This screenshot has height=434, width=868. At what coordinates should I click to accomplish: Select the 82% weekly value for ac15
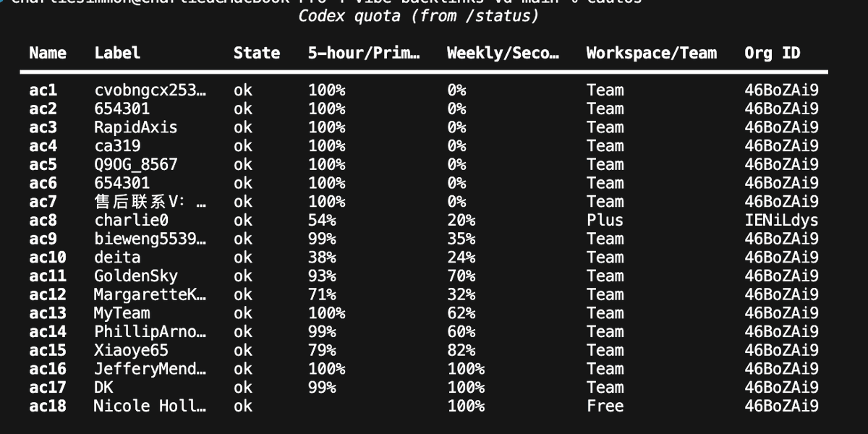461,351
